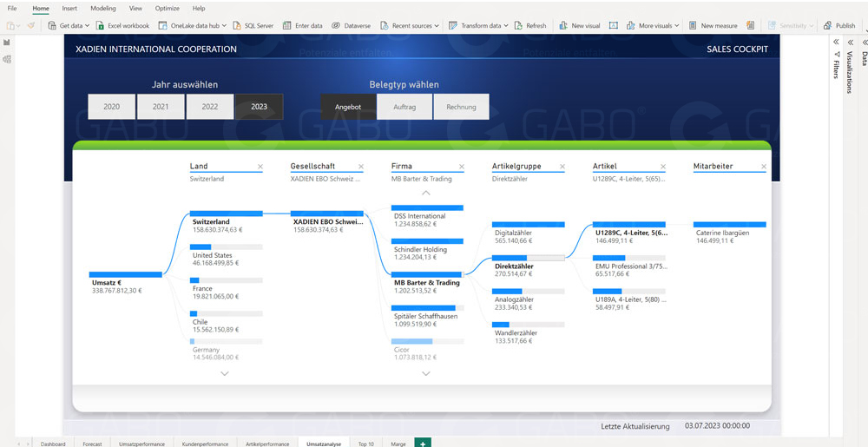Open the Dataverse connector
The image size is (868, 447).
[x=351, y=25]
